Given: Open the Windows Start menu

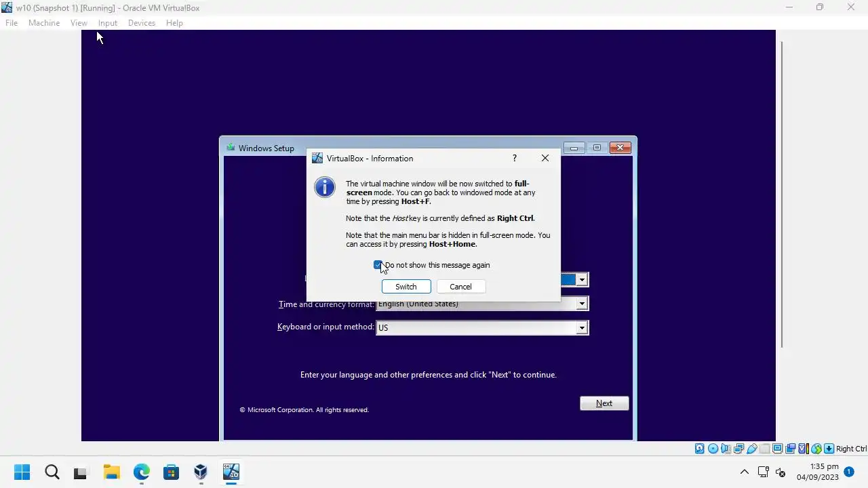Looking at the screenshot, I should click(x=22, y=472).
